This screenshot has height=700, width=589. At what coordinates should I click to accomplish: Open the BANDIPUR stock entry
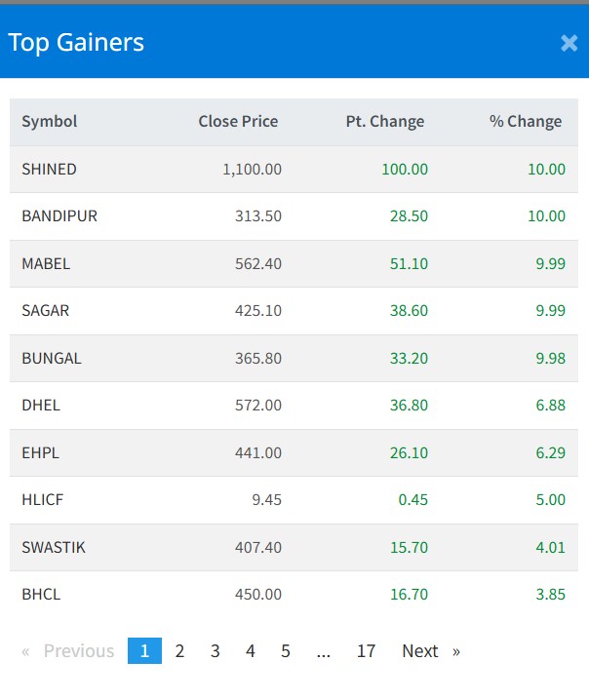pos(59,216)
